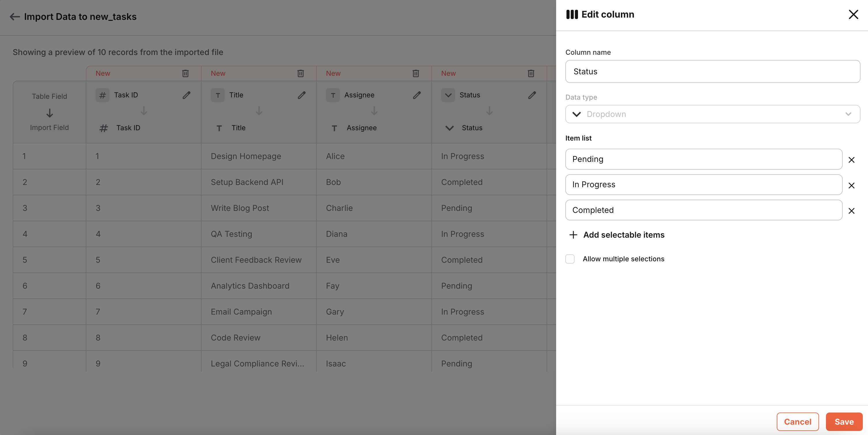Delete the Task ID column with trash icon

185,73
